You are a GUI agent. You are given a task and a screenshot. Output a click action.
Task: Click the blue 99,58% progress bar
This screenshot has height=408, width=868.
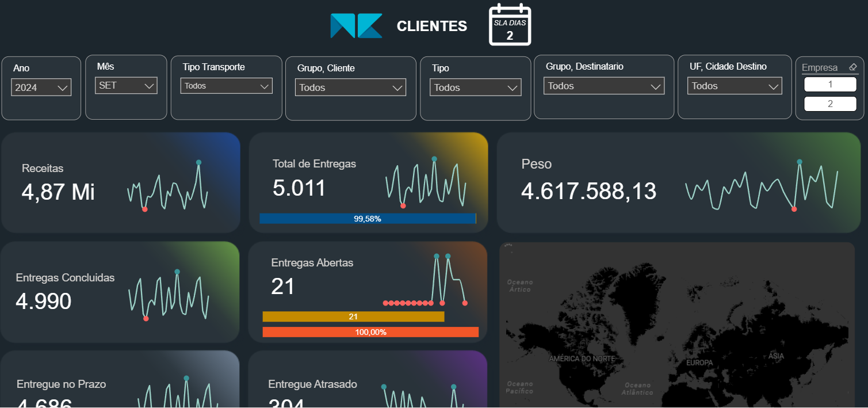click(x=368, y=219)
